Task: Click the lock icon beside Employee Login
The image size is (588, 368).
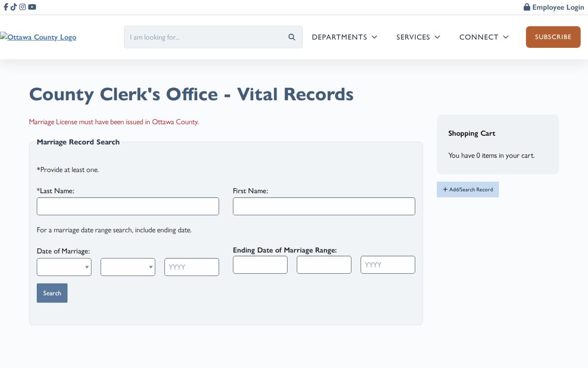Action: point(527,7)
